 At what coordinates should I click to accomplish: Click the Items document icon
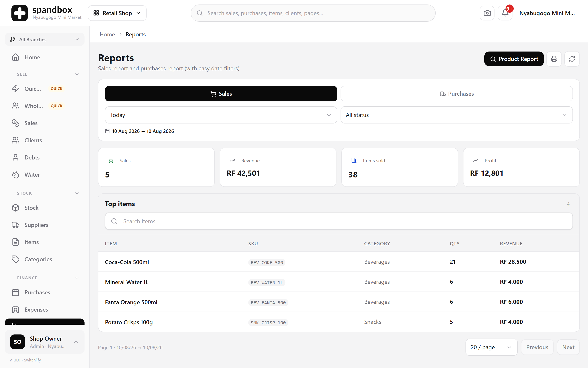click(x=16, y=242)
